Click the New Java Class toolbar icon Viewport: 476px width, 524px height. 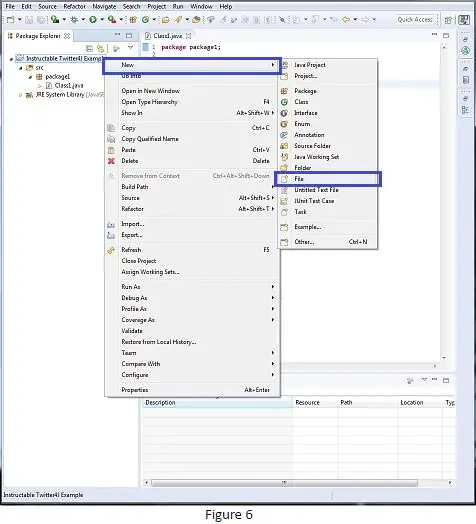pos(145,20)
